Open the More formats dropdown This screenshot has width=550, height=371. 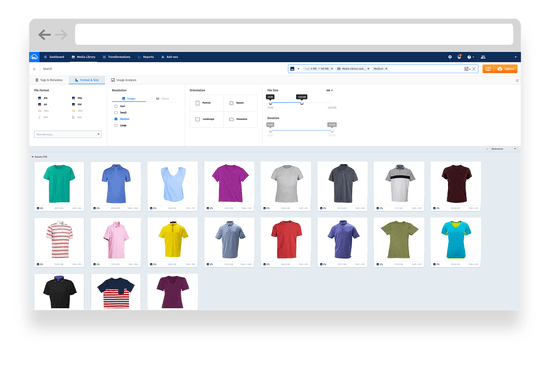click(x=68, y=134)
